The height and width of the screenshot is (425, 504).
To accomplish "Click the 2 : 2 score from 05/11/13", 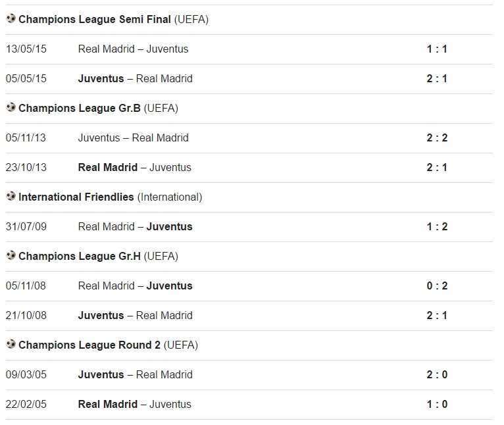I will pyautogui.click(x=437, y=138).
